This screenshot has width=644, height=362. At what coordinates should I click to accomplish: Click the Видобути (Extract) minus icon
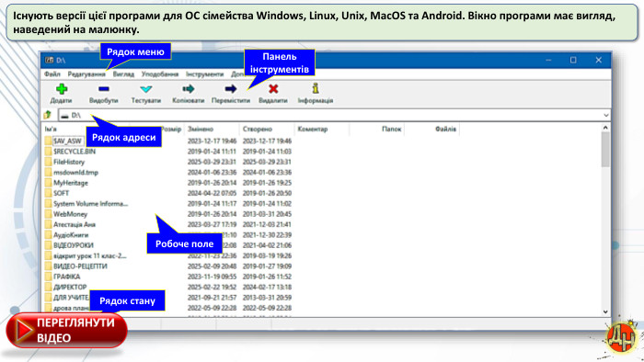click(x=103, y=88)
